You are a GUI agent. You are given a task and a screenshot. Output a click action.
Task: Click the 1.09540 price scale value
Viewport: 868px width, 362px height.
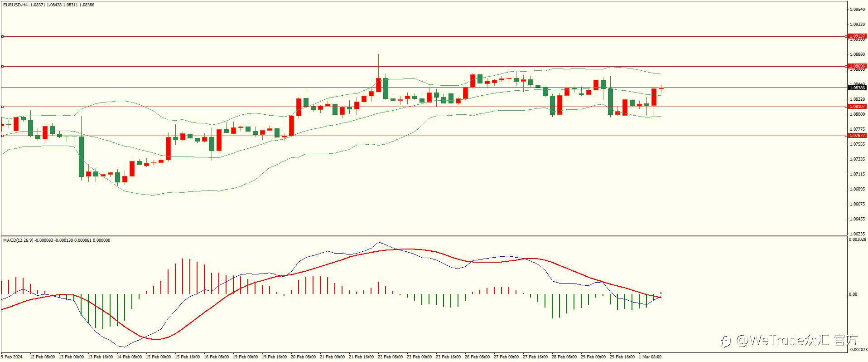[x=858, y=9]
